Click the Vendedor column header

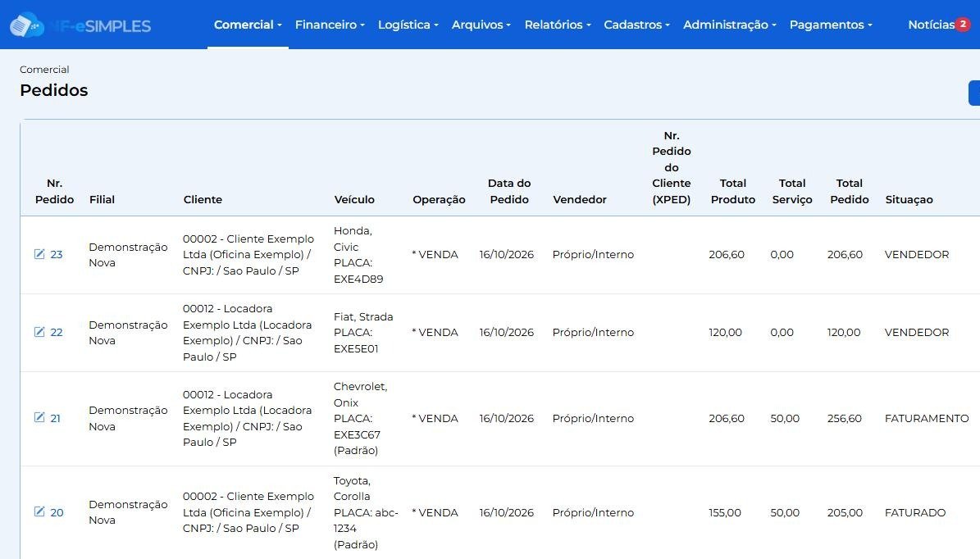(x=579, y=199)
